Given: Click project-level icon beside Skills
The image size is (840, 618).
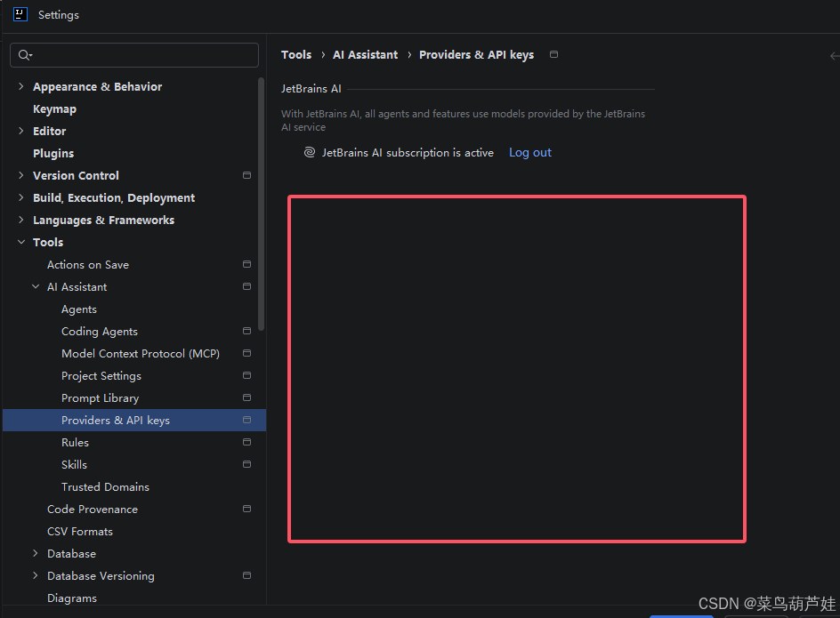Looking at the screenshot, I should tap(247, 464).
